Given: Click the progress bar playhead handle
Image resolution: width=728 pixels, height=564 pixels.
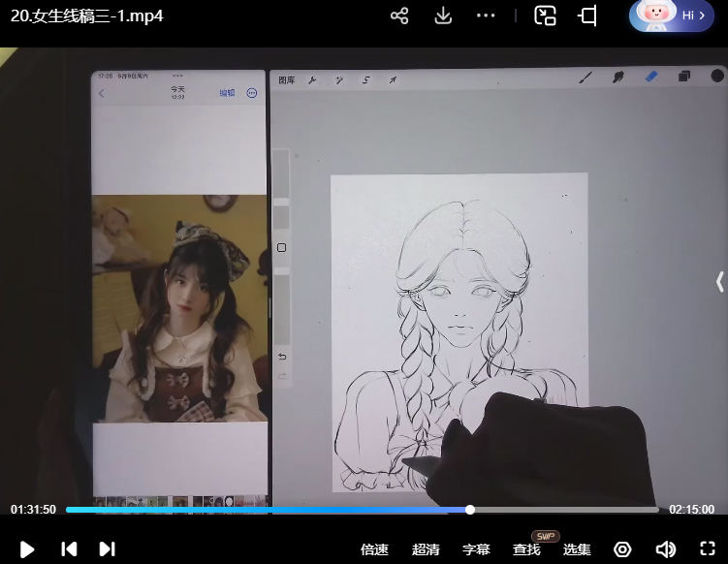Looking at the screenshot, I should point(470,510).
